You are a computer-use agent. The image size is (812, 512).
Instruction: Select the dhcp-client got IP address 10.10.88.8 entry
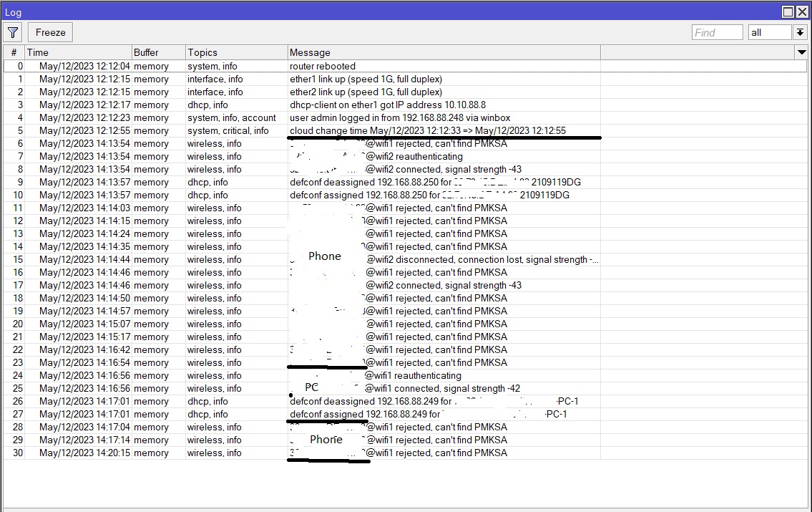(x=405, y=105)
